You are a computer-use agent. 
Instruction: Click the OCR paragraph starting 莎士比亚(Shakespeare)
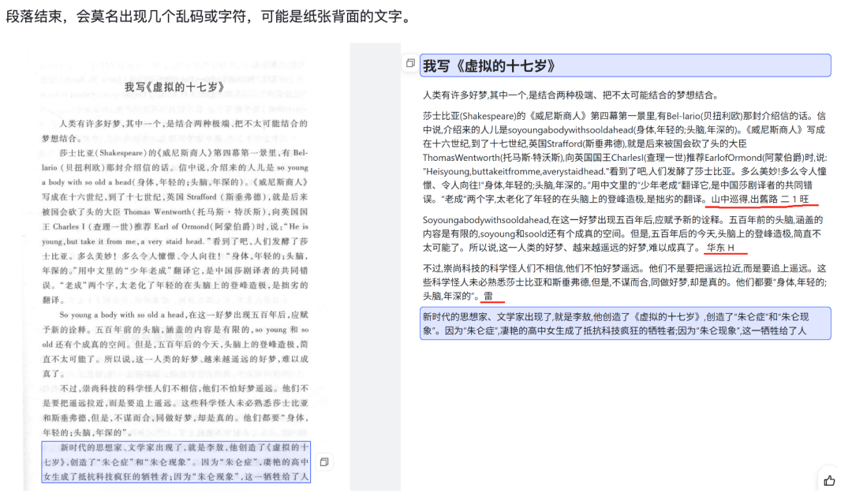click(625, 158)
